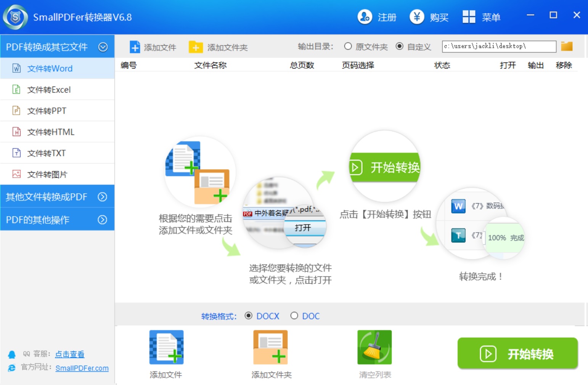
Task: Choose DOCX conversion format
Action: tap(249, 316)
